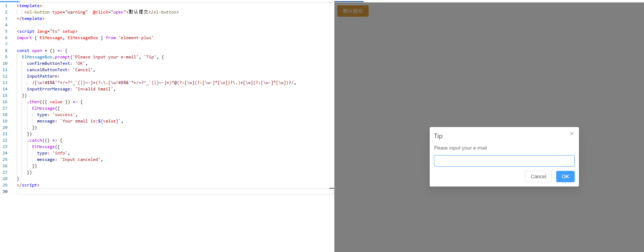The height and width of the screenshot is (252, 644).
Task: Click line number 1 in the gutter
Action: [x=6, y=6]
